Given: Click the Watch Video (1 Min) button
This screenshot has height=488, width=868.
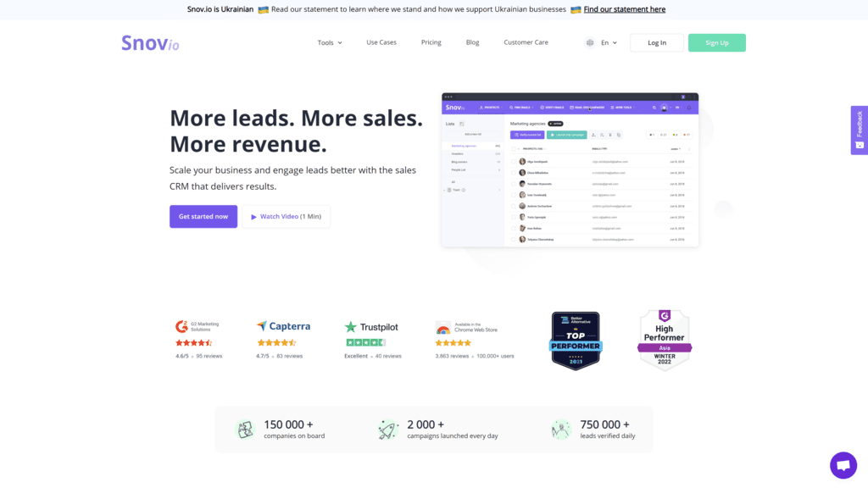Looking at the screenshot, I should [x=287, y=216].
